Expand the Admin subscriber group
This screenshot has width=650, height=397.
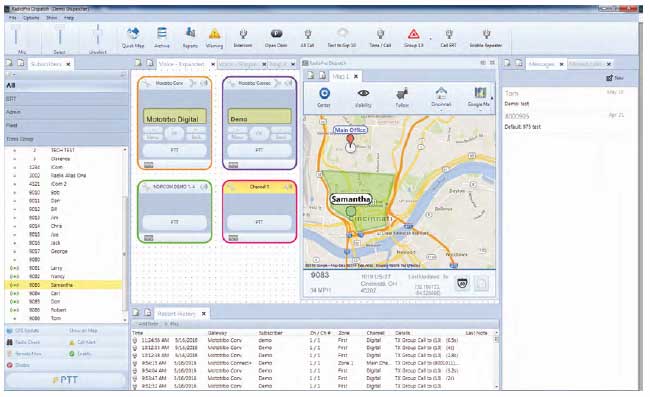[x=66, y=112]
